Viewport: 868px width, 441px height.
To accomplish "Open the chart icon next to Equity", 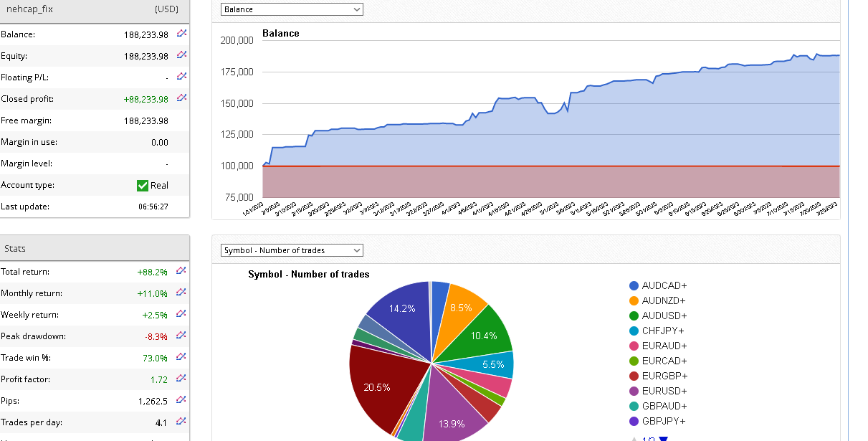I will (181, 55).
